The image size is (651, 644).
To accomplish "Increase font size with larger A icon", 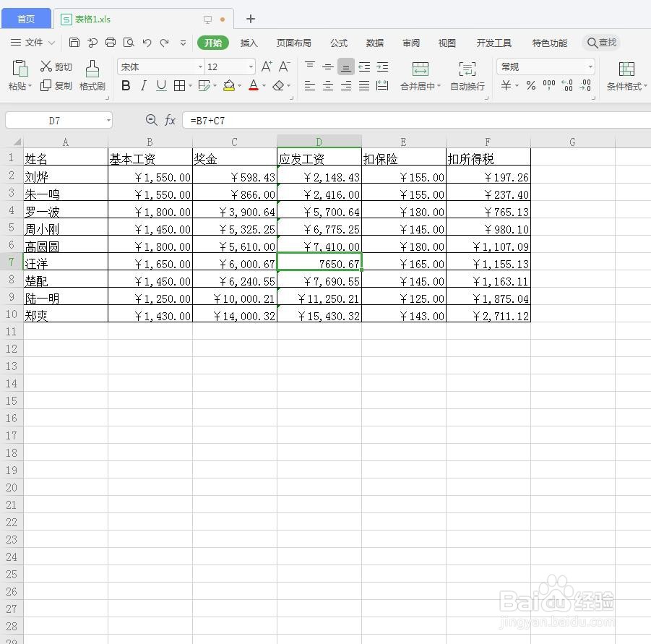I will (x=267, y=66).
